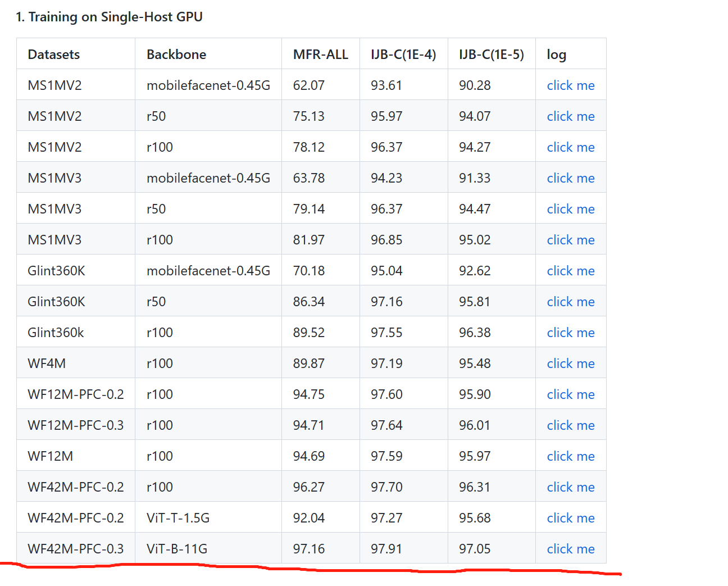Open log link for MS1MV2 r50 row
The image size is (728, 586).
tap(571, 116)
